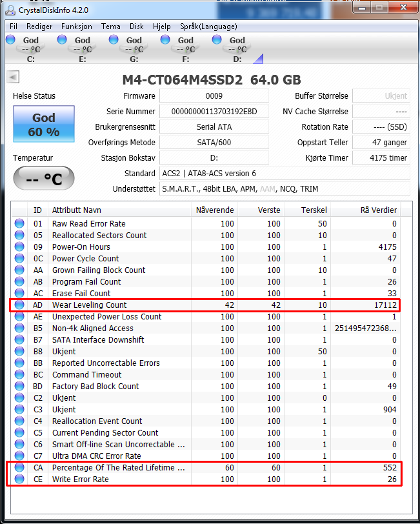
Task: Open the Språk(Language) menu
Action: pos(208,26)
